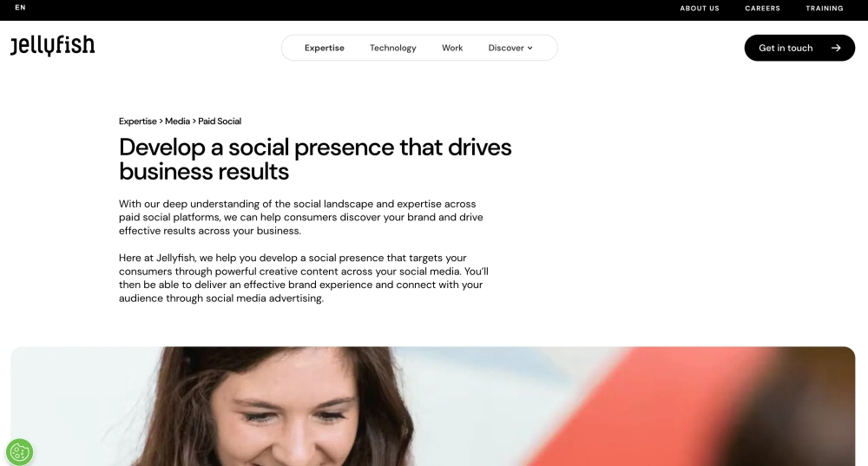Go to the Work page
This screenshot has width=868, height=466.
pyautogui.click(x=452, y=48)
